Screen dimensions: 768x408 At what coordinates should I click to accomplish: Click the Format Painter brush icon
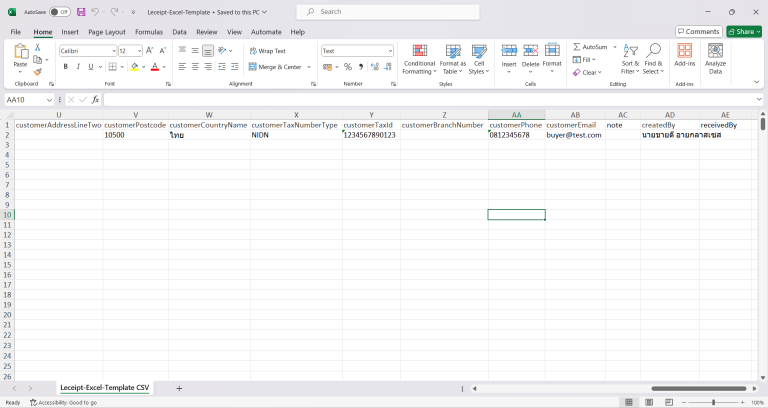click(x=37, y=72)
